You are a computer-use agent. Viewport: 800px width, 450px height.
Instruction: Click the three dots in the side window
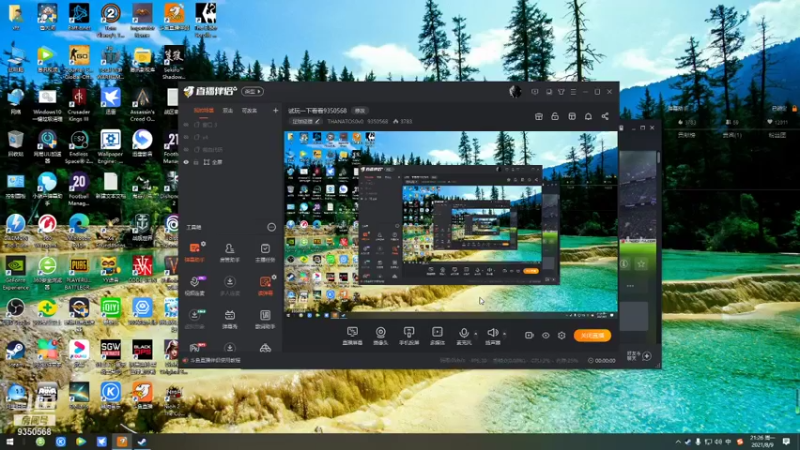(630, 286)
